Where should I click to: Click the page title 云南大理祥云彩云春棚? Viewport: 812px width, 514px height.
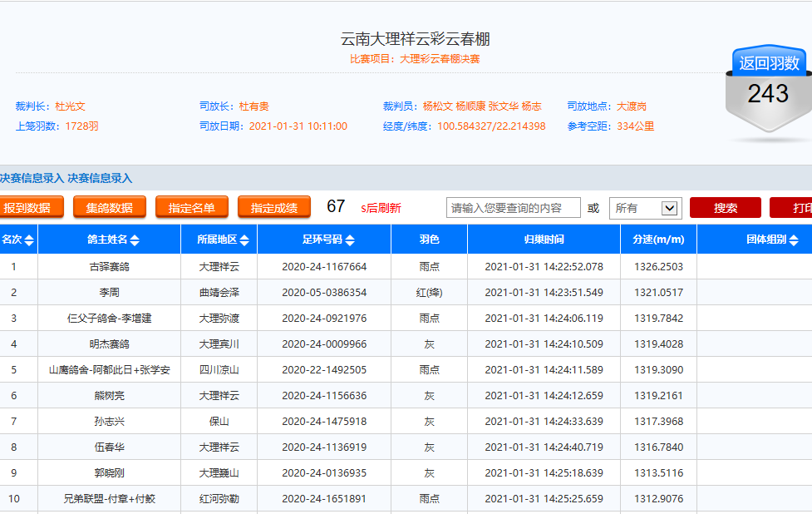[x=416, y=39]
